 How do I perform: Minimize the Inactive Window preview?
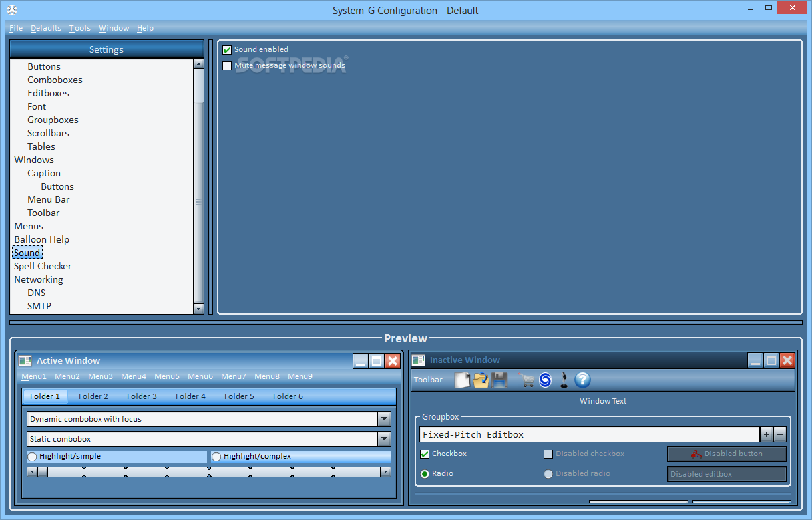(x=755, y=360)
